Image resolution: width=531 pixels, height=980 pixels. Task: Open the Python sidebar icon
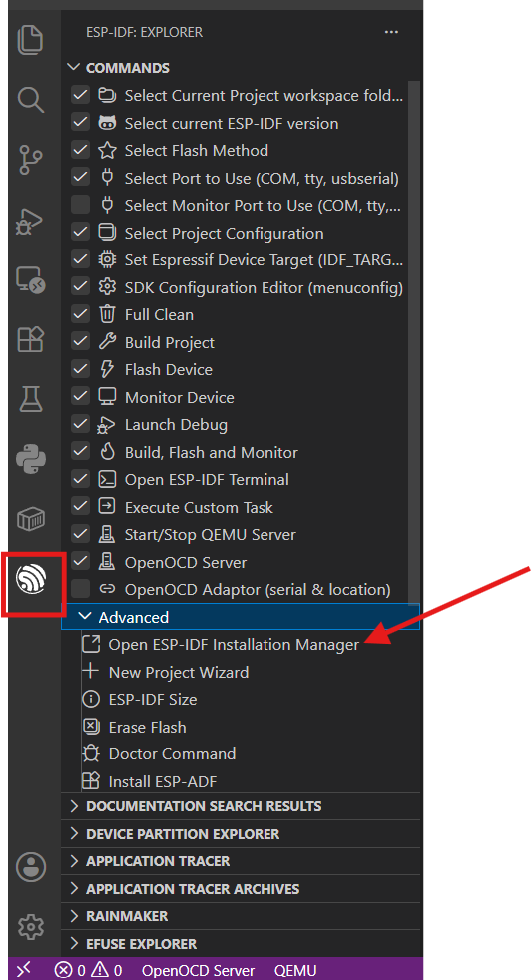(x=31, y=459)
